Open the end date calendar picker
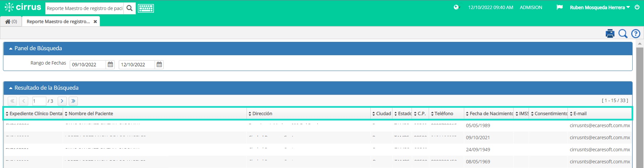 [x=159, y=65]
